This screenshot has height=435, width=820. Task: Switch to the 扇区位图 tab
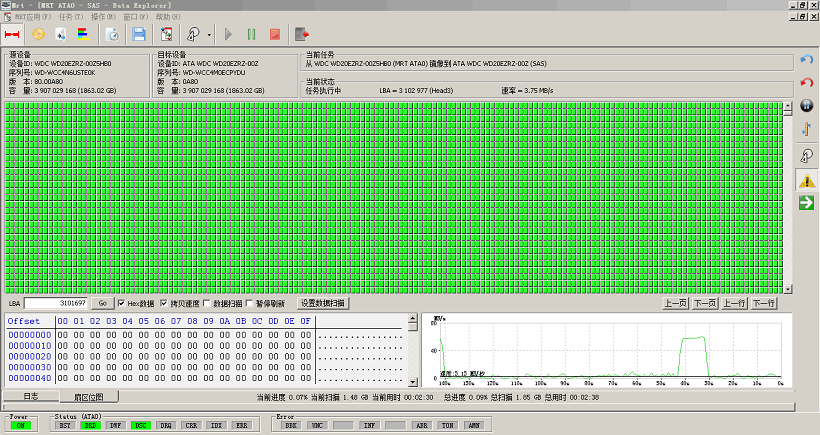pos(88,397)
